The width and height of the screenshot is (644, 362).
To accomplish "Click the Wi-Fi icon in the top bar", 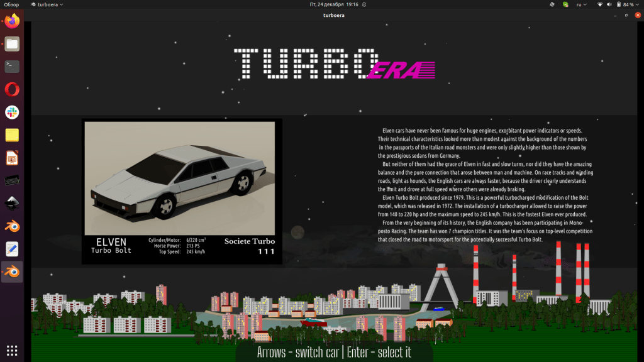I will tap(599, 4).
